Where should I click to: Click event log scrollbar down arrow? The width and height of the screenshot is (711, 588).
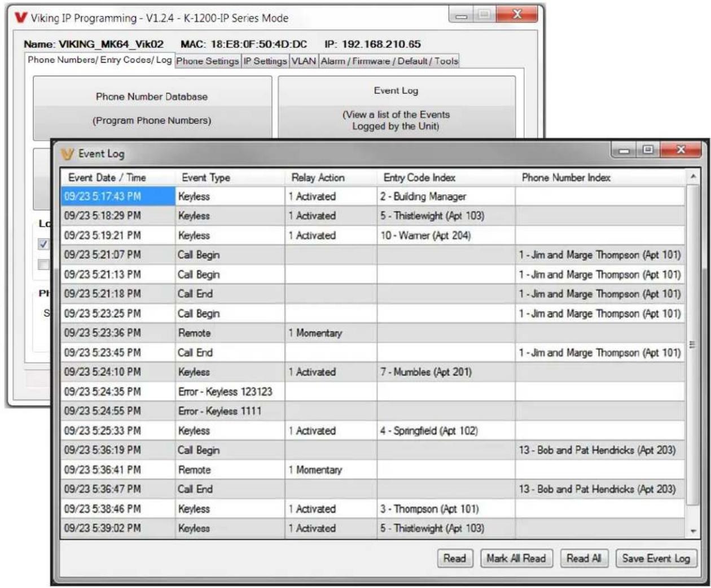click(x=692, y=531)
